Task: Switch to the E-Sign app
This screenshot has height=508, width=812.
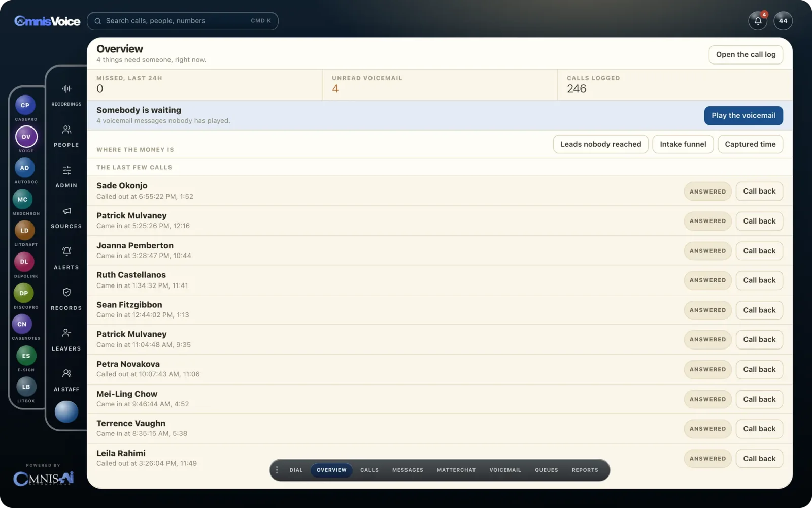Action: tap(26, 356)
